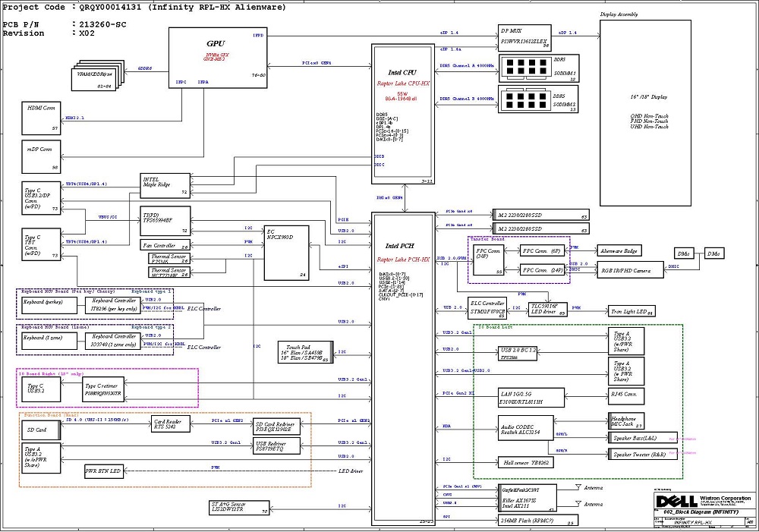This screenshot has height=532, width=759.
Task: Click the DDR5 SODIMM1 memory module symbol
Action: click(x=527, y=68)
